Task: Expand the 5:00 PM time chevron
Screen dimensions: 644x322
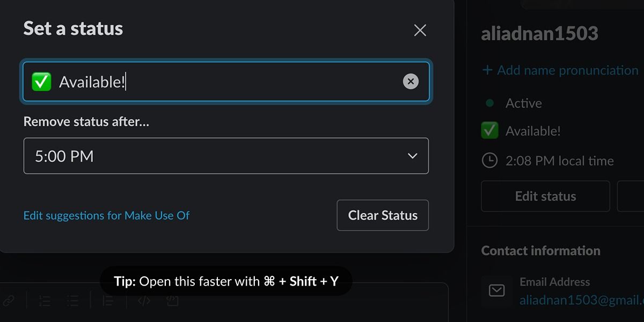Action: tap(412, 156)
